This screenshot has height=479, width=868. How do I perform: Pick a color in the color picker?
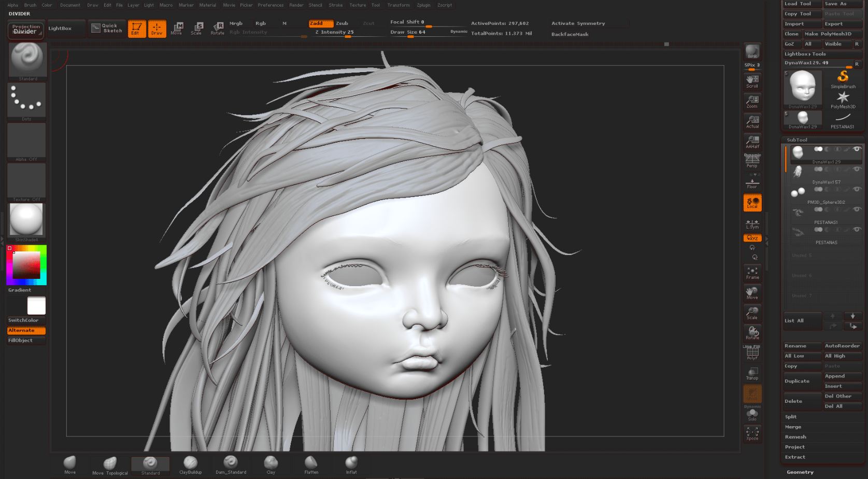[x=26, y=265]
